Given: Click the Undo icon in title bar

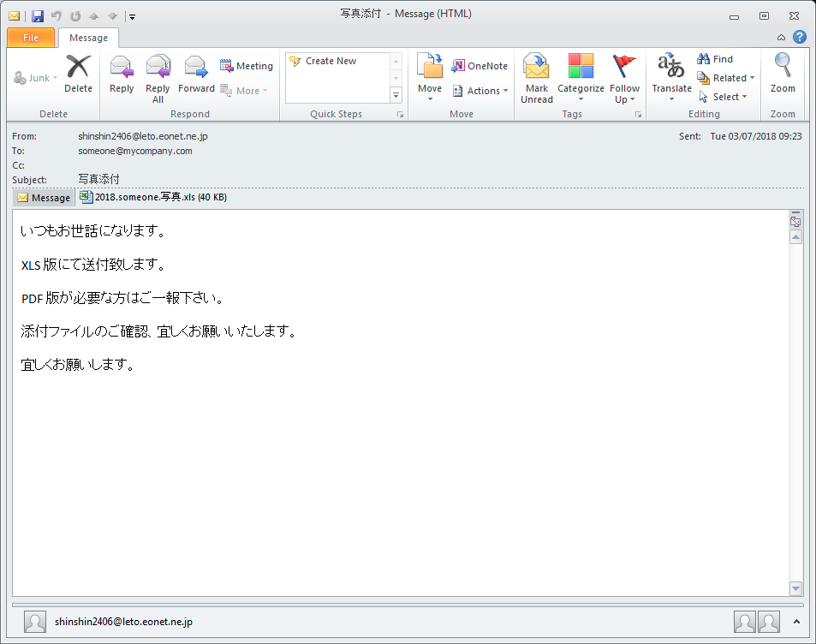Looking at the screenshot, I should point(57,16).
